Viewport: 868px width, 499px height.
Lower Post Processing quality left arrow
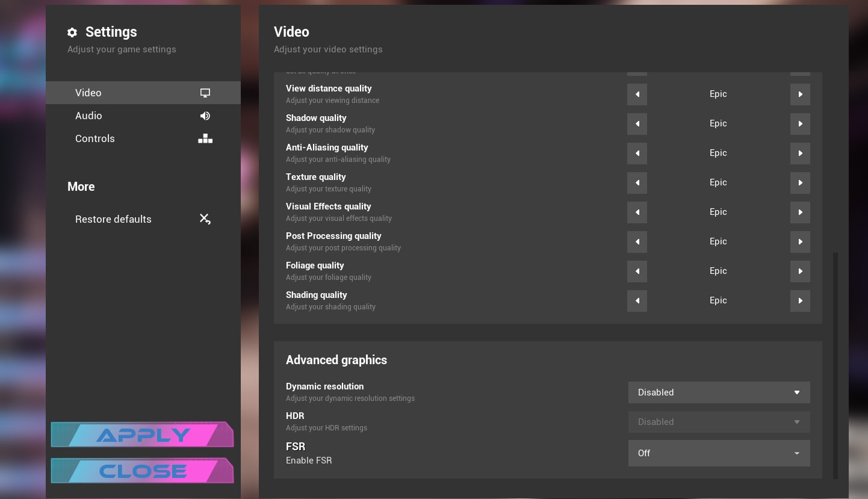click(637, 241)
